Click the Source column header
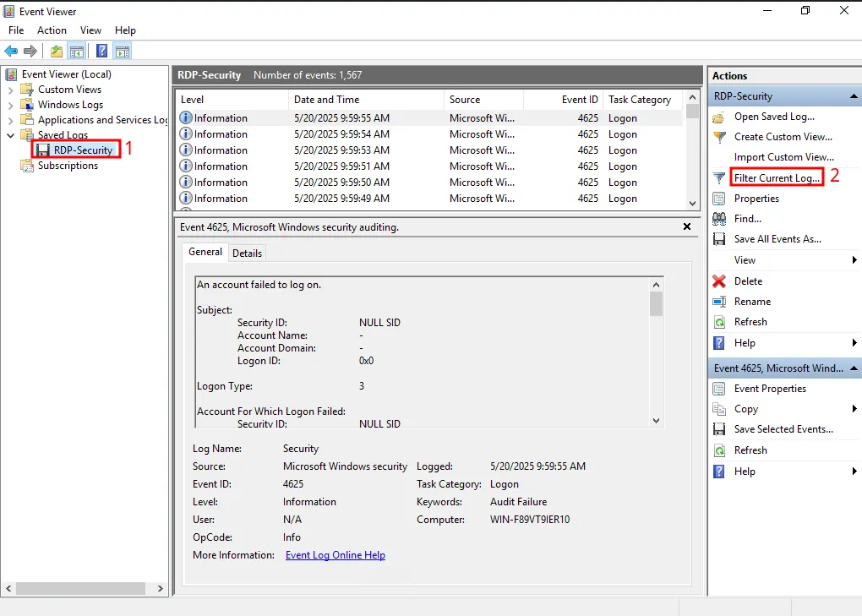This screenshot has width=862, height=616. click(x=483, y=100)
